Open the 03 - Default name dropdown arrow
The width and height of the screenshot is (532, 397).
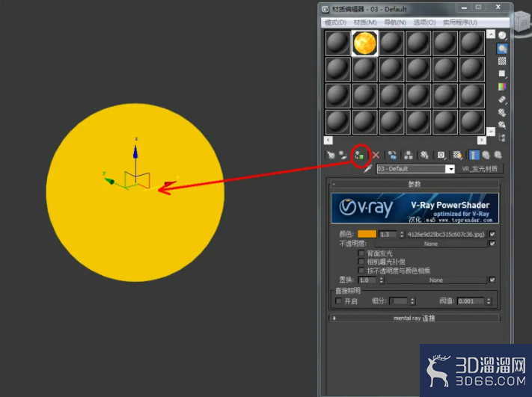(x=450, y=169)
